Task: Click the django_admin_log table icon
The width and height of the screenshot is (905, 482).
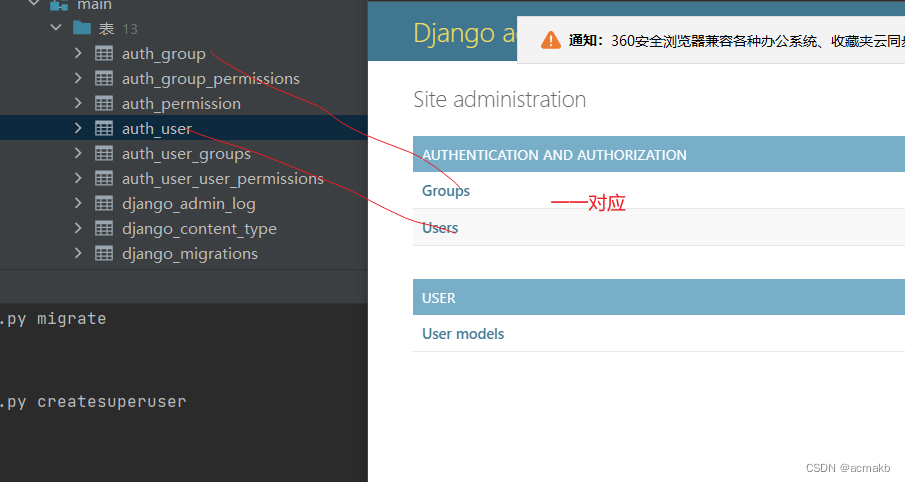Action: 104,203
